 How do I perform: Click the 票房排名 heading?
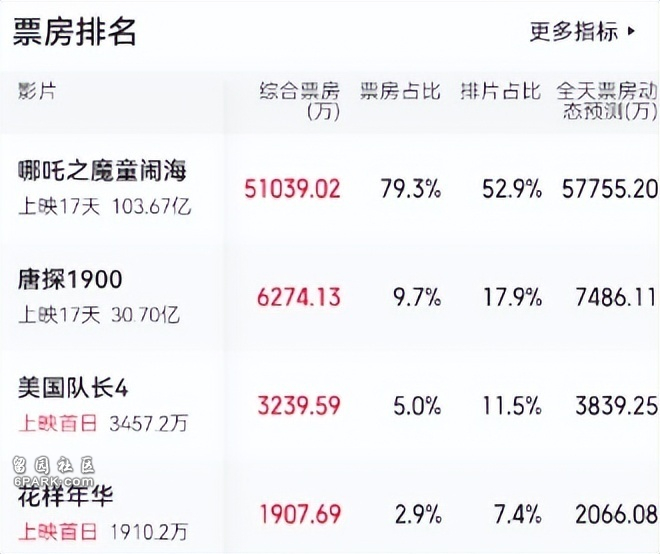click(x=75, y=31)
